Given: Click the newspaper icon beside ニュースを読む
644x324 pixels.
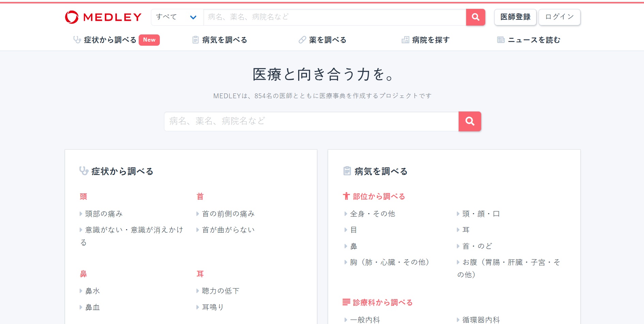Looking at the screenshot, I should (501, 40).
